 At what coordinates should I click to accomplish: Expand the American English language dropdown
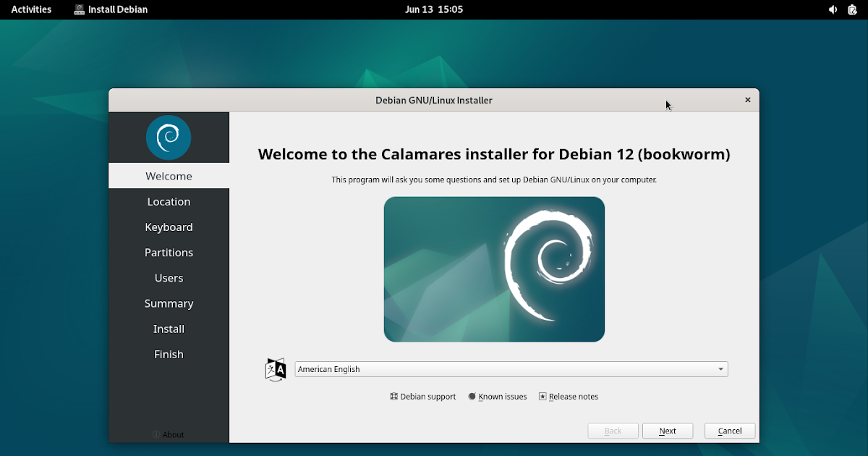(x=511, y=369)
